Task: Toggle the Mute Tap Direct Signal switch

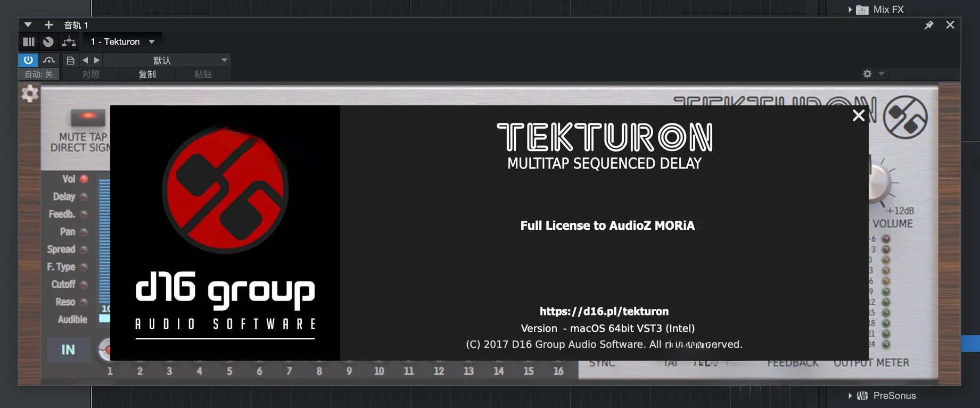Action: (88, 116)
